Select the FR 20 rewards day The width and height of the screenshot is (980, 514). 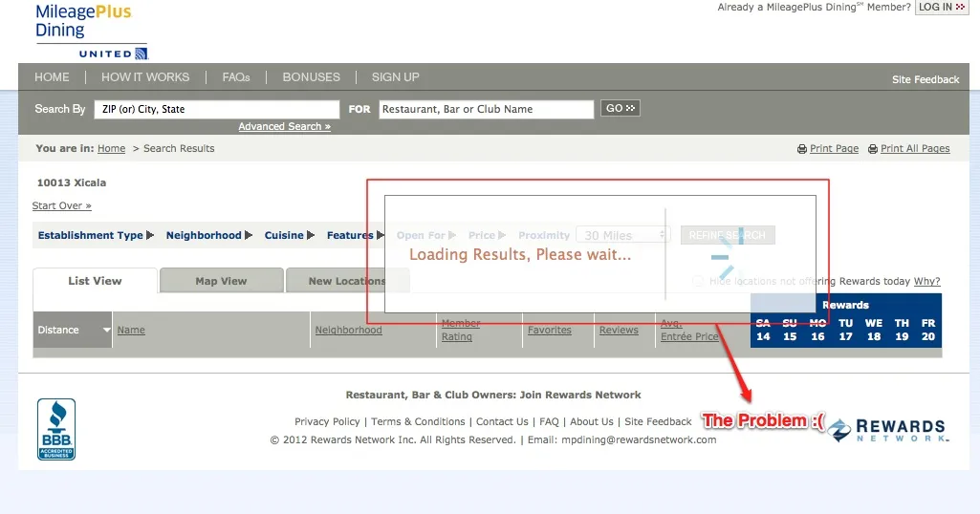tap(928, 330)
